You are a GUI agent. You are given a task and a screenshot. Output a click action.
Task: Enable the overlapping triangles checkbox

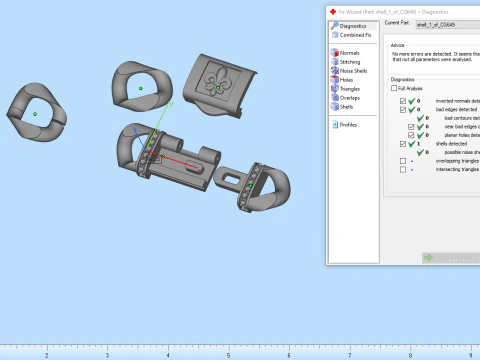pyautogui.click(x=403, y=161)
